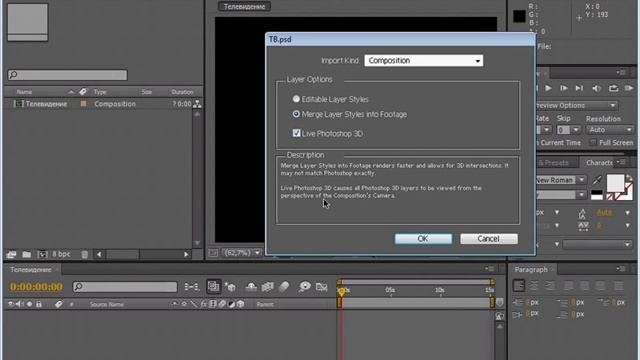Click the Always Preview This View icon
Viewport: 640px width, 360px height.
pyautogui.click(x=213, y=253)
